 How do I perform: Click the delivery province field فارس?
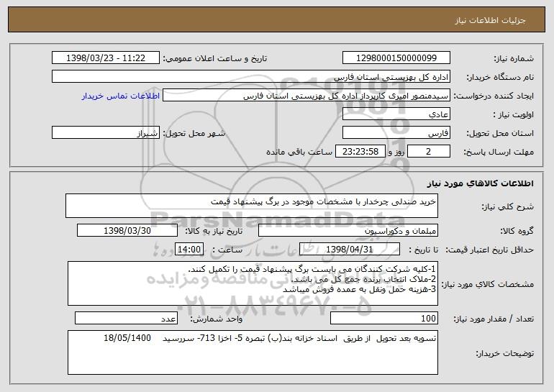396,133
